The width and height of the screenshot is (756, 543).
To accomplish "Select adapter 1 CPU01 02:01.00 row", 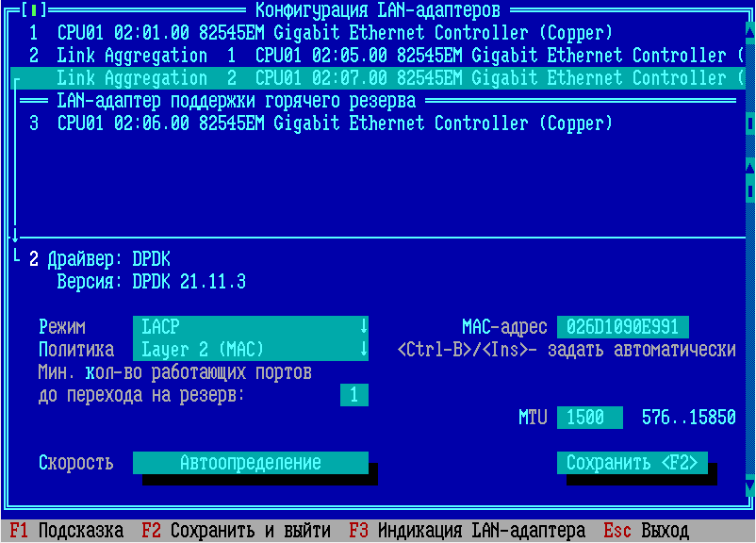I will 320,33.
